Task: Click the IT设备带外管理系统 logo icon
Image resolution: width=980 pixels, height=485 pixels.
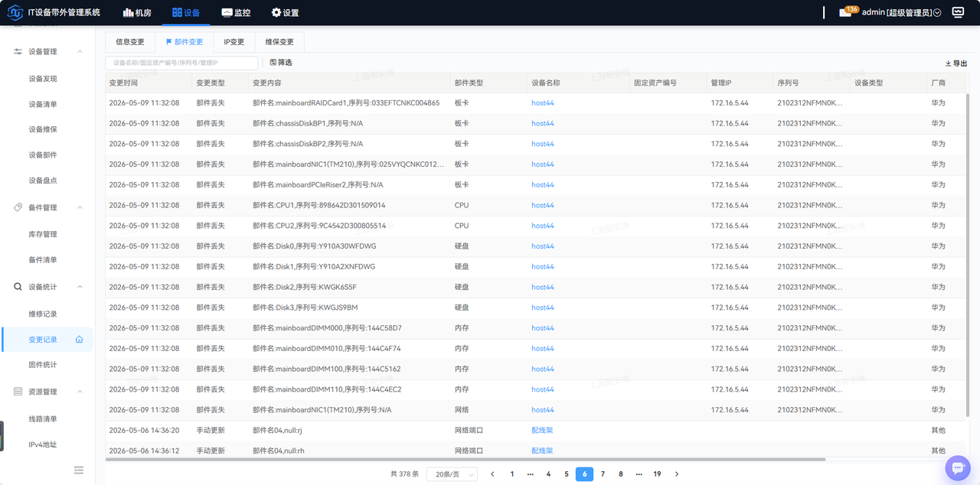Action: pyautogui.click(x=15, y=12)
